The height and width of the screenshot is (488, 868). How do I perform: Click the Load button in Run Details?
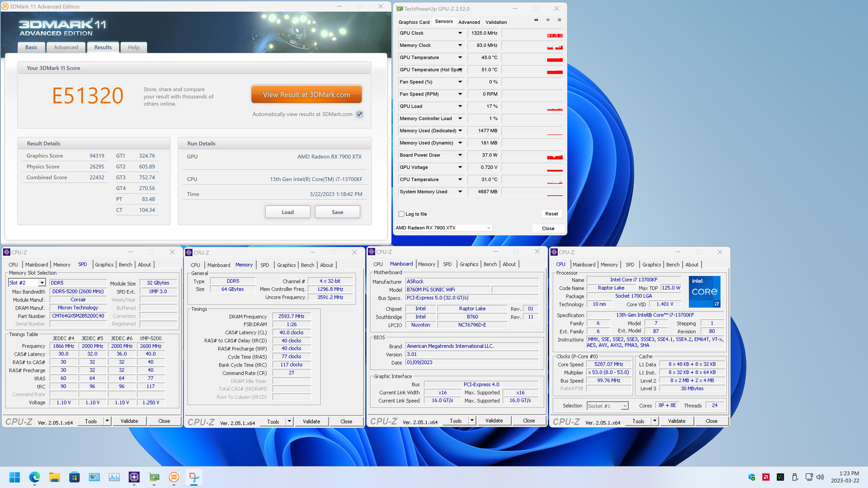(288, 212)
